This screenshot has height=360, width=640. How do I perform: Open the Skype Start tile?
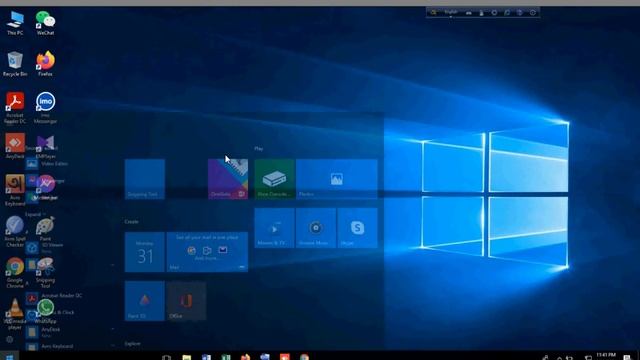pos(358,228)
